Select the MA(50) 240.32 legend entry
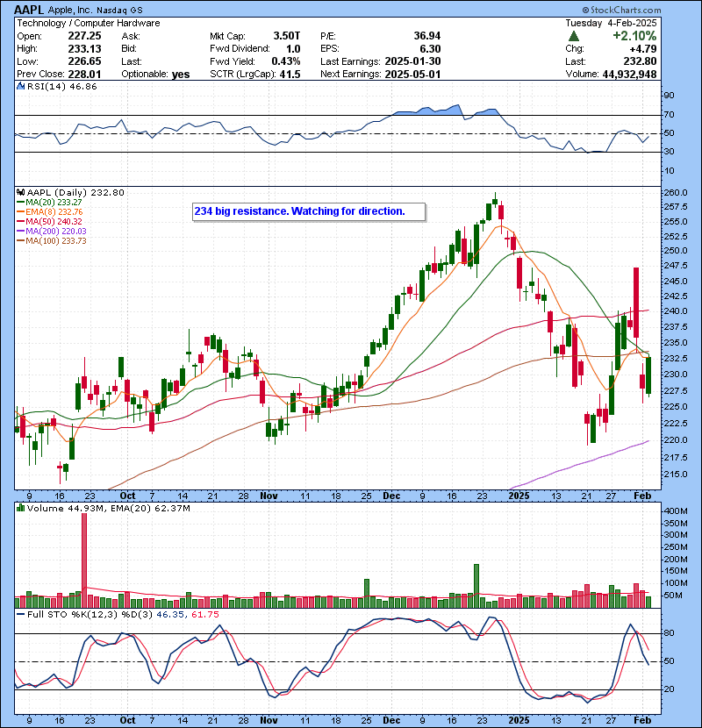This screenshot has height=728, width=702. point(49,221)
